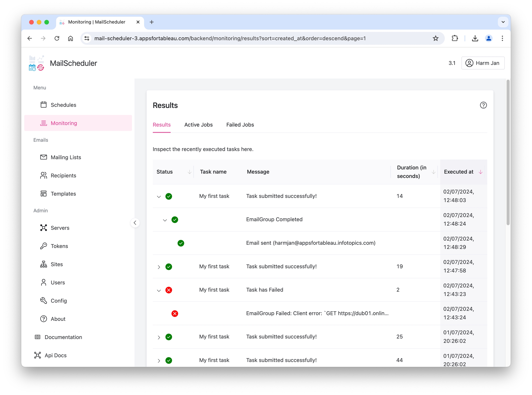Select the Tokens key icon
The width and height of the screenshot is (532, 395).
pos(43,246)
